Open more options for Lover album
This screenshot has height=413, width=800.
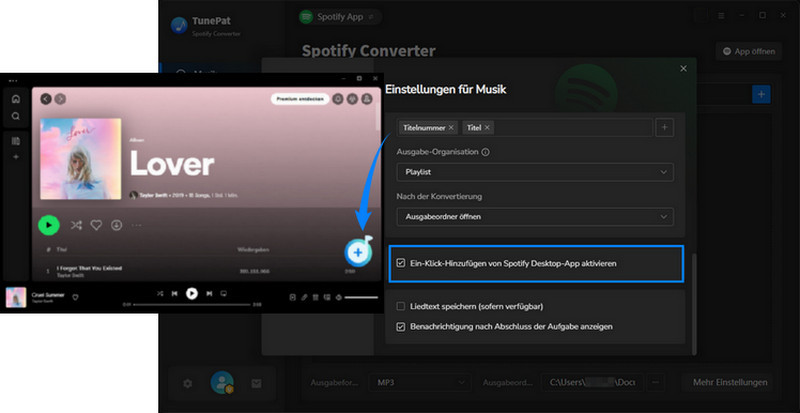pyautogui.click(x=137, y=225)
